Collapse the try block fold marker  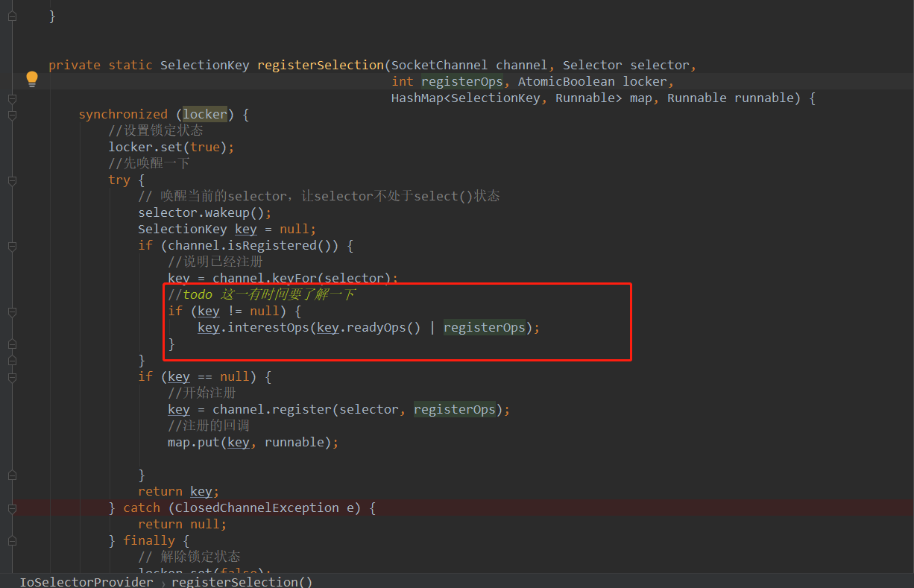click(12, 180)
